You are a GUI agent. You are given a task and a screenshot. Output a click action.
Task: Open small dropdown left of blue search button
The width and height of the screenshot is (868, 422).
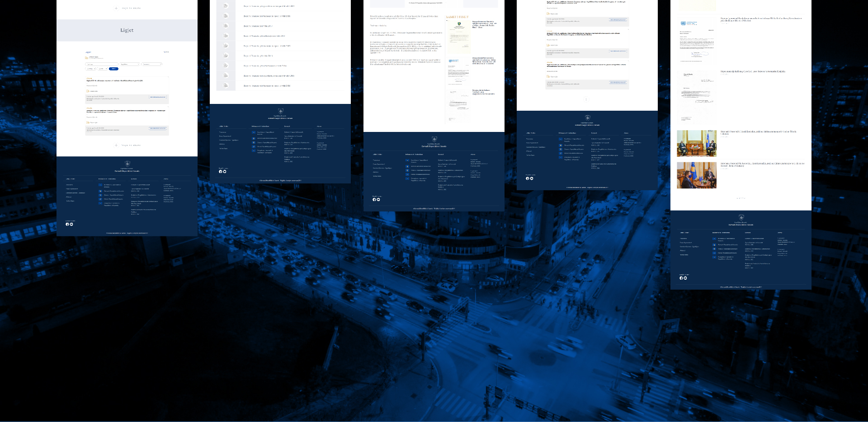[103, 69]
